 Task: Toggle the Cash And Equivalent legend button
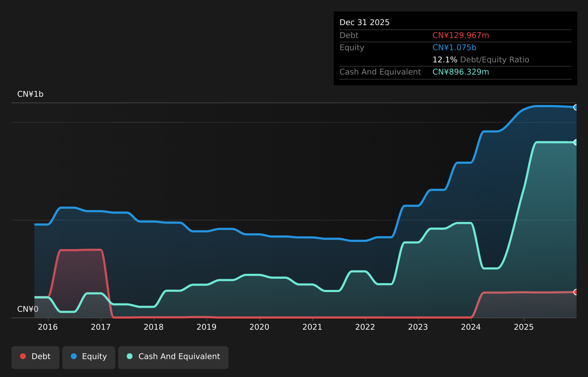(x=173, y=357)
